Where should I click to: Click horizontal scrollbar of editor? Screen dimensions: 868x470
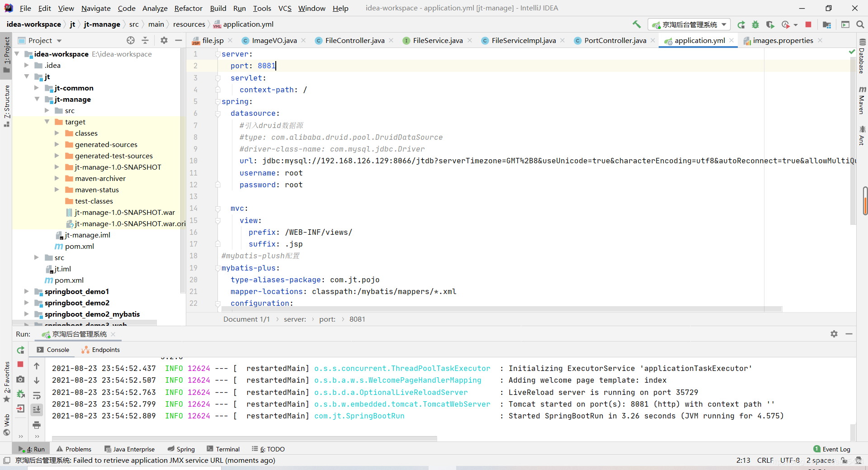pyautogui.click(x=502, y=309)
